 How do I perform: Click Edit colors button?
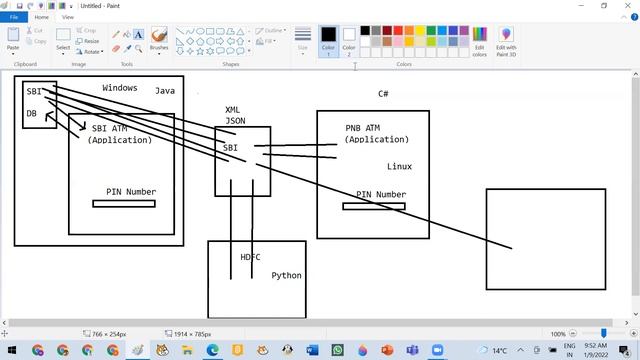[x=480, y=42]
